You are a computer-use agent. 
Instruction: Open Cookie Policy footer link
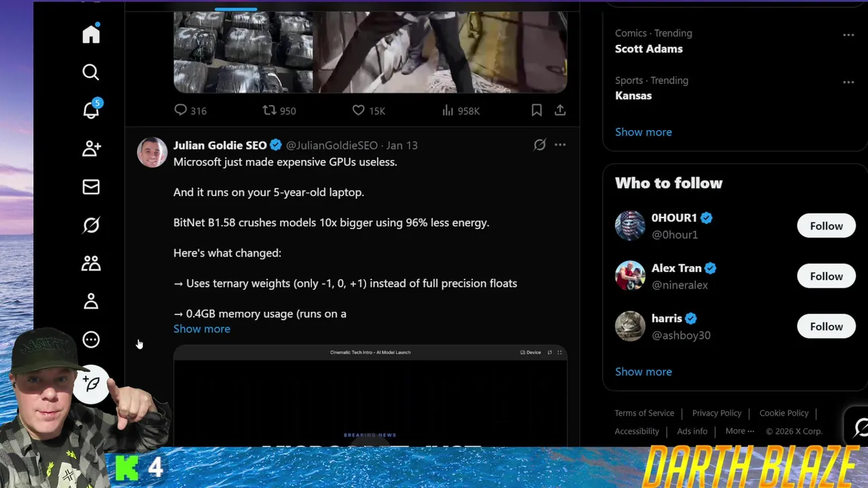click(784, 413)
